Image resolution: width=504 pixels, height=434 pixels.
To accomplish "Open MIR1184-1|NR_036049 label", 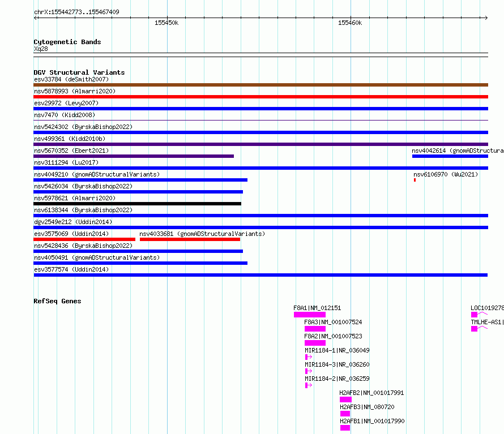I will tap(337, 350).
